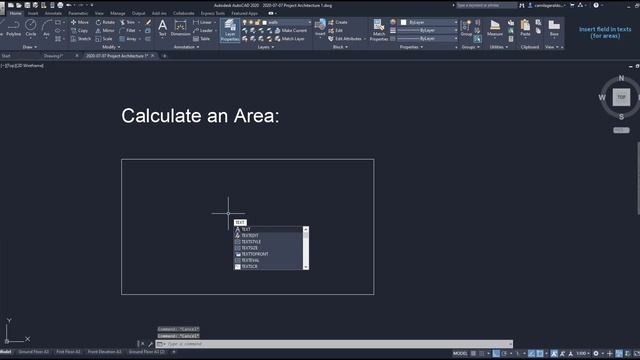Activate the Array command
640x360 pixels.
pos(128,39)
